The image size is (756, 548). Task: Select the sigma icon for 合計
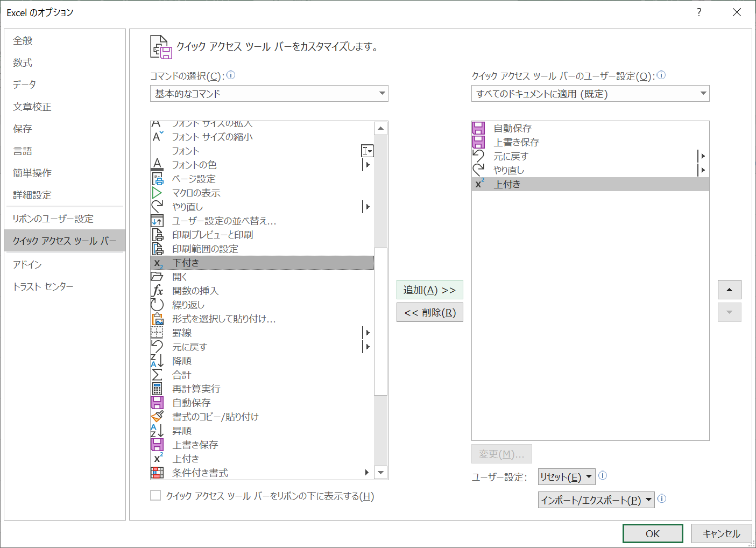[157, 375]
